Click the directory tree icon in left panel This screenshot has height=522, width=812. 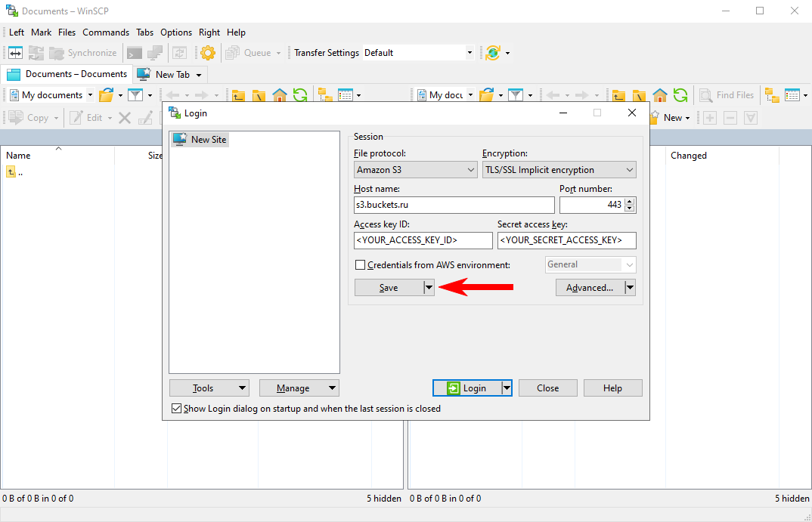click(325, 95)
